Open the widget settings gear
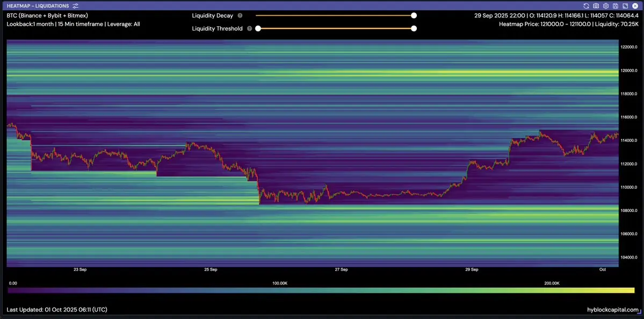The width and height of the screenshot is (644, 319). pyautogui.click(x=605, y=6)
